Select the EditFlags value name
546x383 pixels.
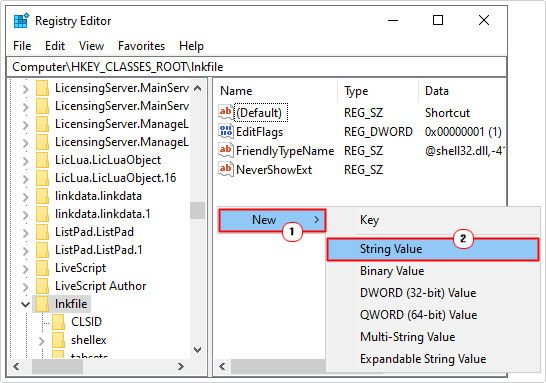point(259,132)
